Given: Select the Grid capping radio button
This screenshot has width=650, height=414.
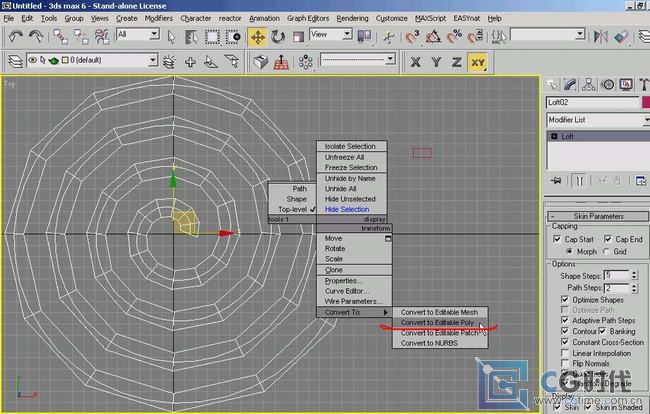Looking at the screenshot, I should pyautogui.click(x=606, y=252).
